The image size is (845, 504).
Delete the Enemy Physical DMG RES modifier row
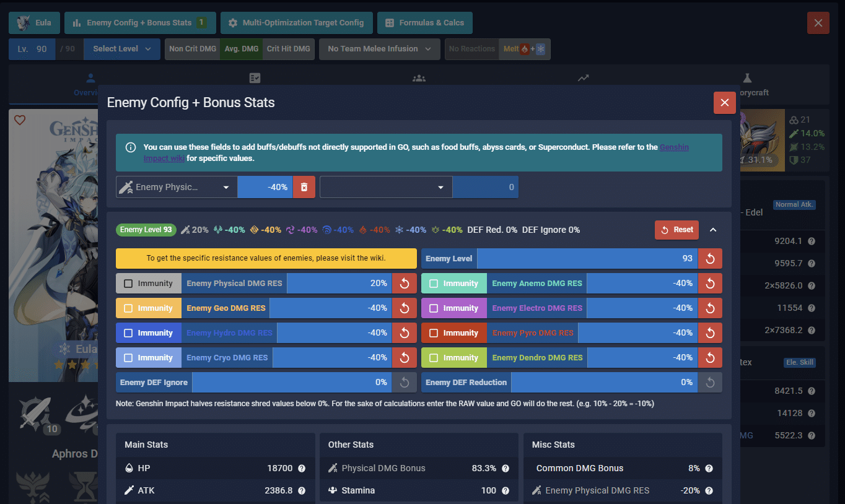(x=304, y=186)
